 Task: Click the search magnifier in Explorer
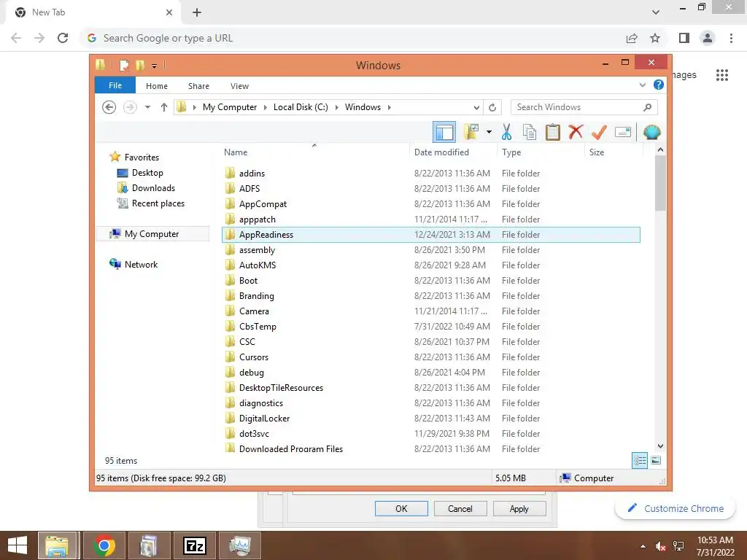647,107
